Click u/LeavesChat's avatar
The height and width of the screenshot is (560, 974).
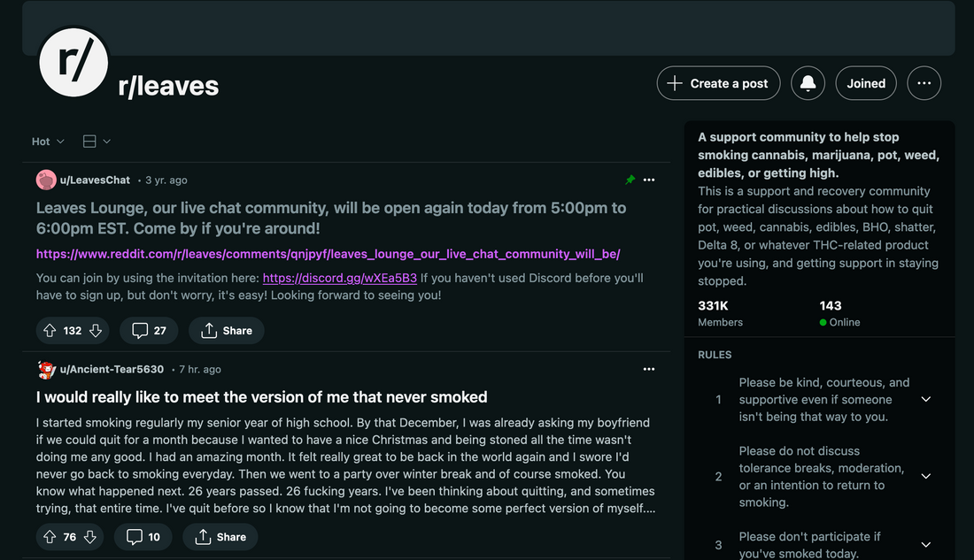pyautogui.click(x=45, y=180)
